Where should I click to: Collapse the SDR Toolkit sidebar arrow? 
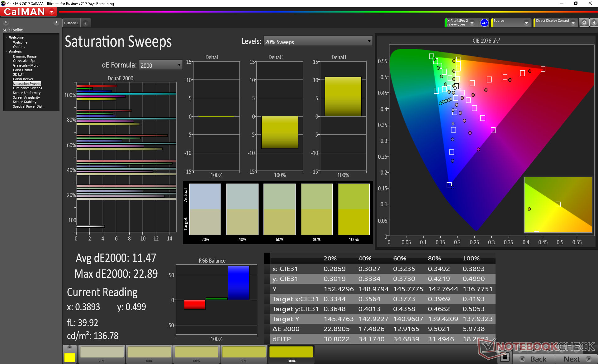[56, 22]
